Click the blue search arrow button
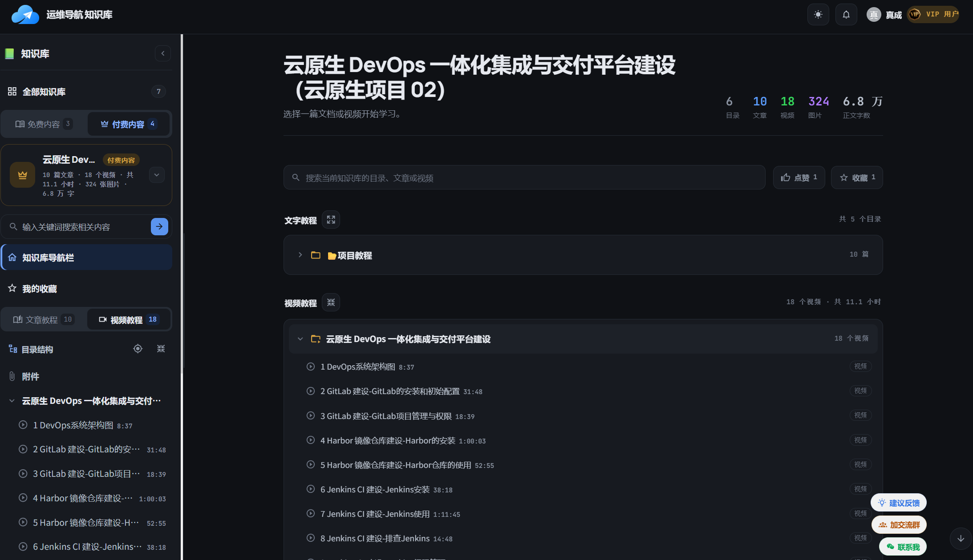This screenshot has width=973, height=560. [x=159, y=226]
